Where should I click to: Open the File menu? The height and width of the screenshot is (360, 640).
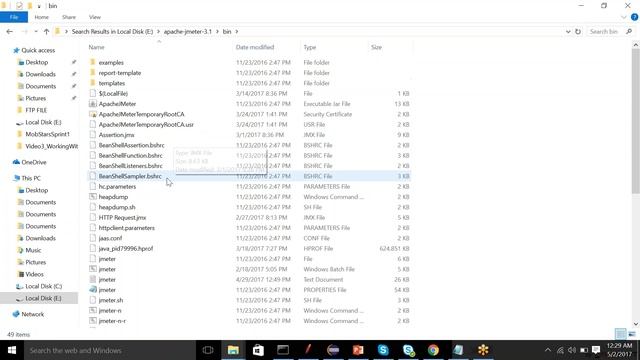pos(14,17)
